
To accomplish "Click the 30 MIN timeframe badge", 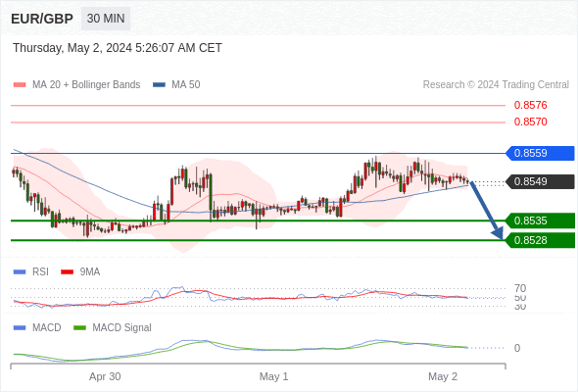I will pos(106,19).
